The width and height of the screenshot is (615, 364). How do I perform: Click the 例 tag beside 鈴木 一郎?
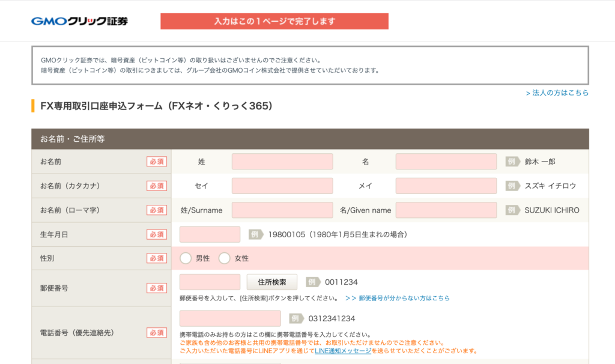513,162
